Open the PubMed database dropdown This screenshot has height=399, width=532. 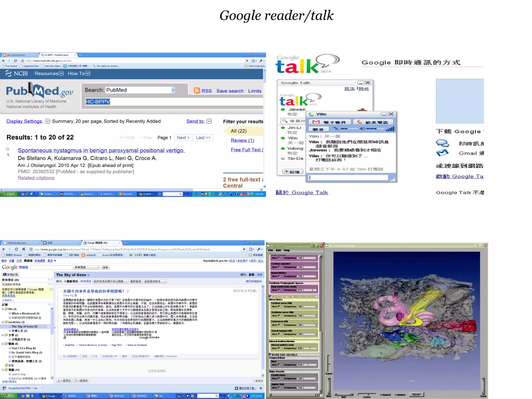coord(173,90)
